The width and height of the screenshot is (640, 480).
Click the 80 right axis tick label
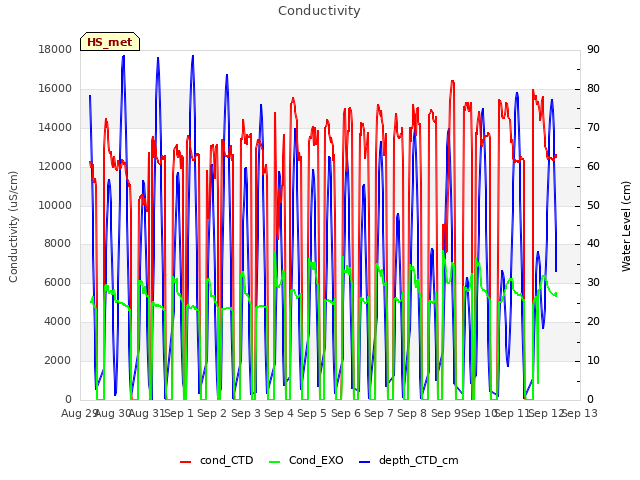tap(593, 89)
